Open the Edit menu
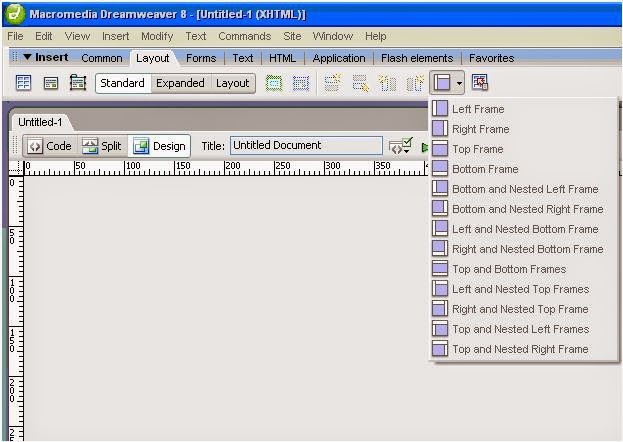Image resolution: width=623 pixels, height=442 pixels. (x=44, y=36)
